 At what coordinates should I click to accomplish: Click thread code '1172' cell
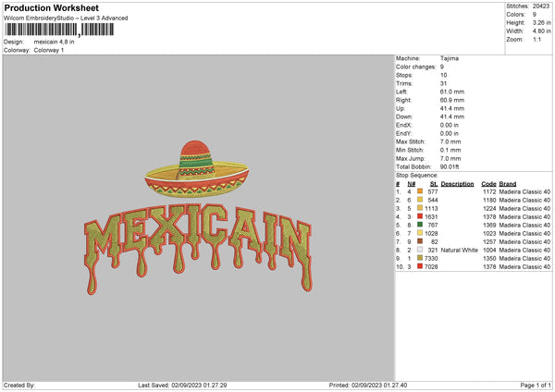489,191
